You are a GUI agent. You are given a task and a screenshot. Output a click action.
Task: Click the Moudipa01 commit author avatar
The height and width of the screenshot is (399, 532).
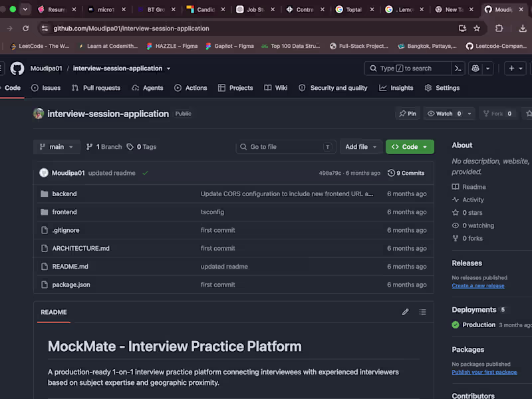(x=44, y=173)
